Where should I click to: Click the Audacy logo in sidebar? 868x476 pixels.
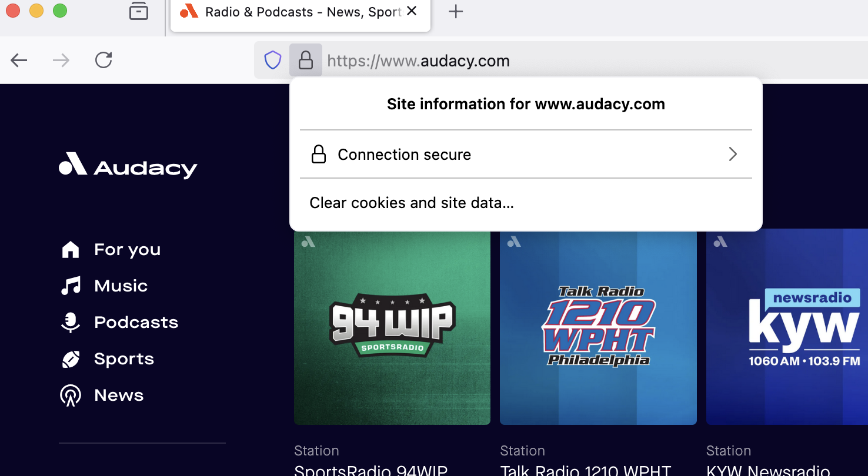point(128,166)
